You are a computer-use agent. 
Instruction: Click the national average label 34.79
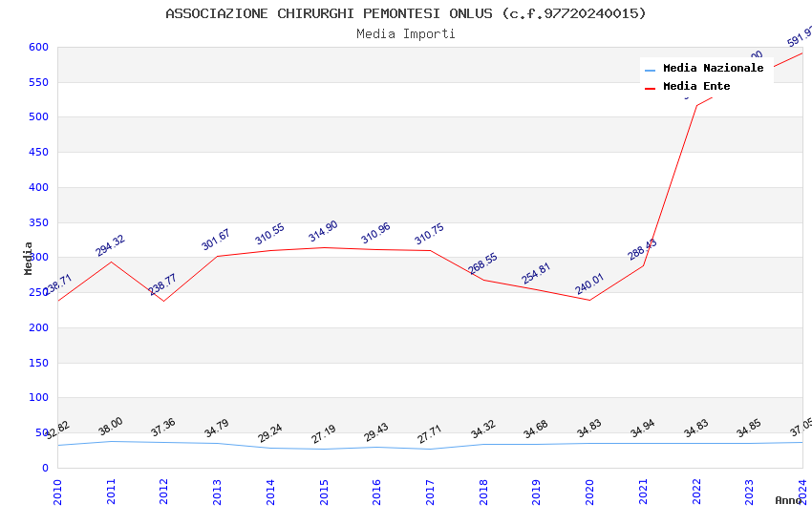[x=217, y=429]
